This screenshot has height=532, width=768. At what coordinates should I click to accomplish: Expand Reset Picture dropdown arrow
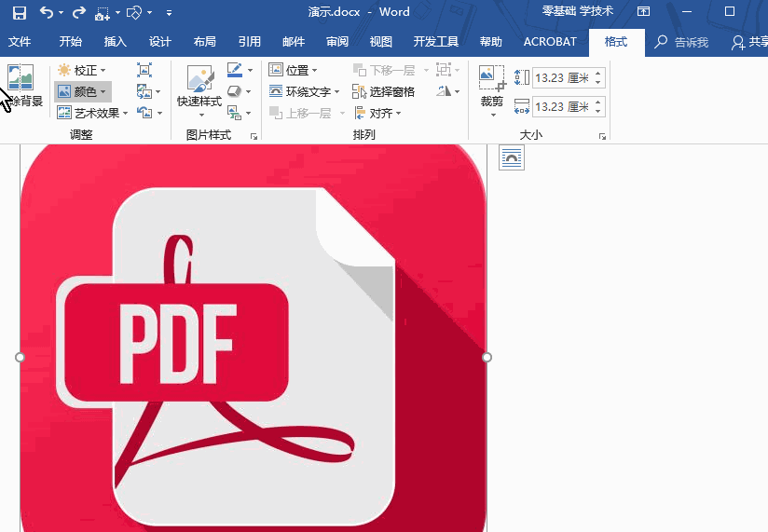pos(160,114)
